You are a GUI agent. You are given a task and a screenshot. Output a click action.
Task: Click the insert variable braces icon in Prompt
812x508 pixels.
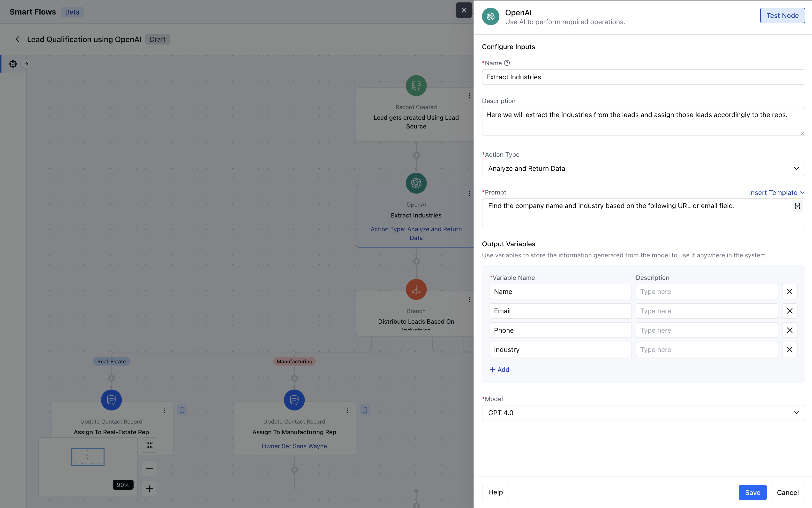point(797,206)
